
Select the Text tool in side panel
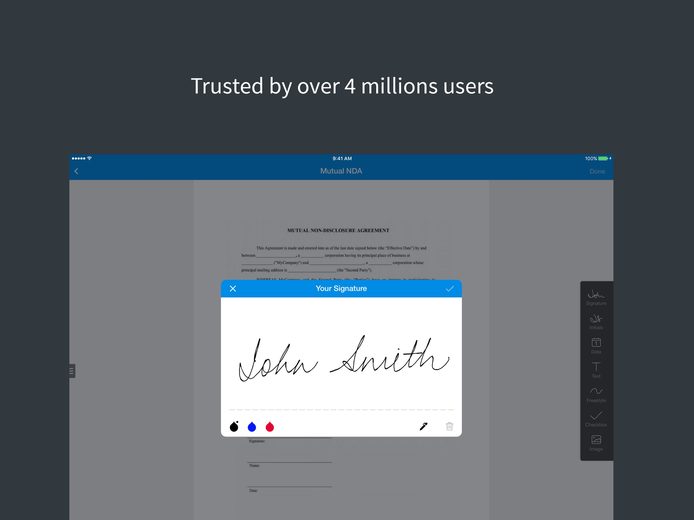[596, 370]
